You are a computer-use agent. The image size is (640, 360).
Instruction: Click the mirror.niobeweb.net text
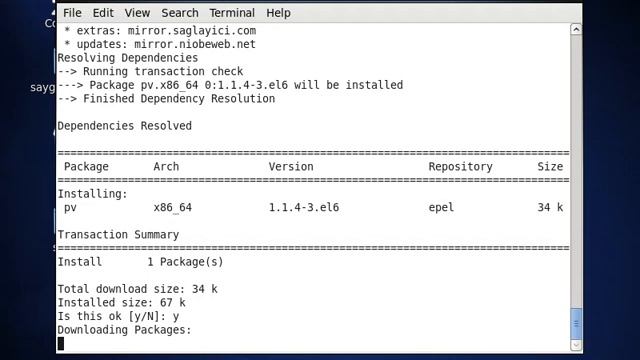pos(195,44)
